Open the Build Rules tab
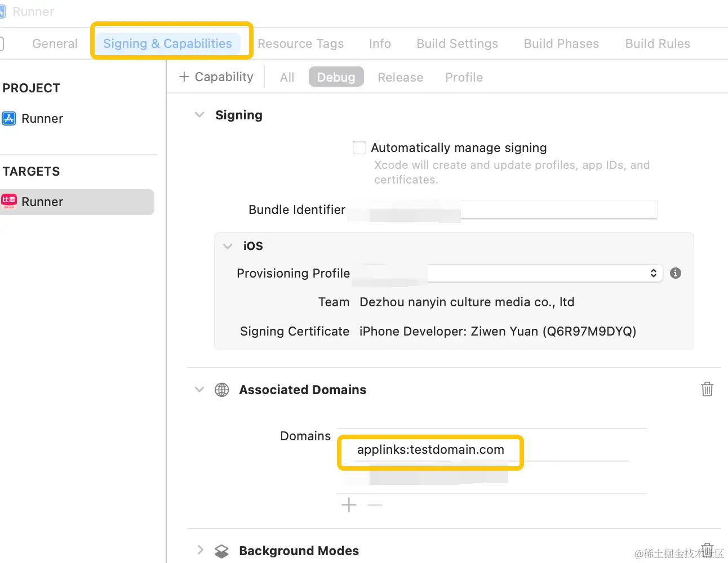Screen dimensions: 728x563 tap(658, 43)
